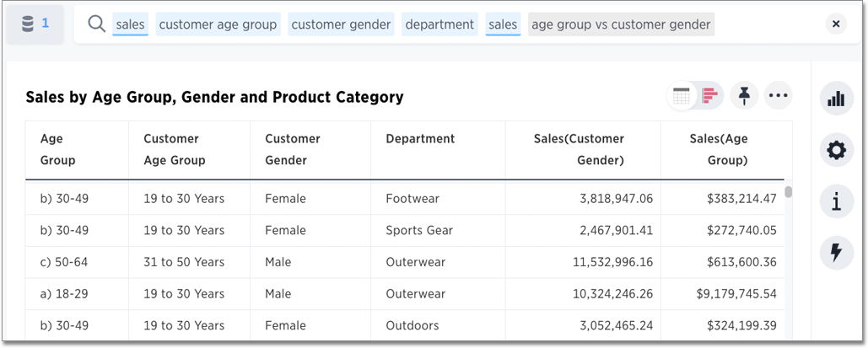The image size is (868, 348).
Task: Clear the search bar with X
Action: tap(835, 24)
